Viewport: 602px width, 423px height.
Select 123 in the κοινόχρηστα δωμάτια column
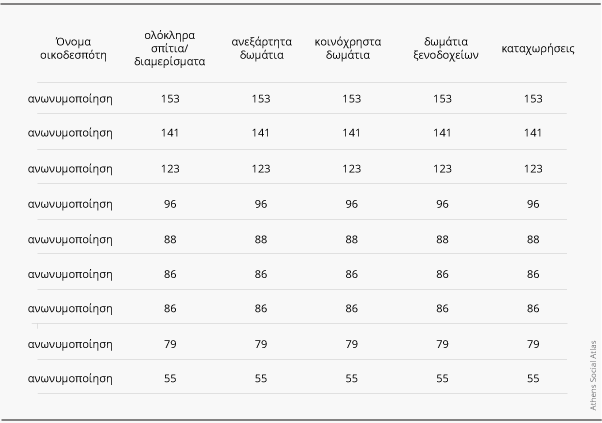(351, 168)
